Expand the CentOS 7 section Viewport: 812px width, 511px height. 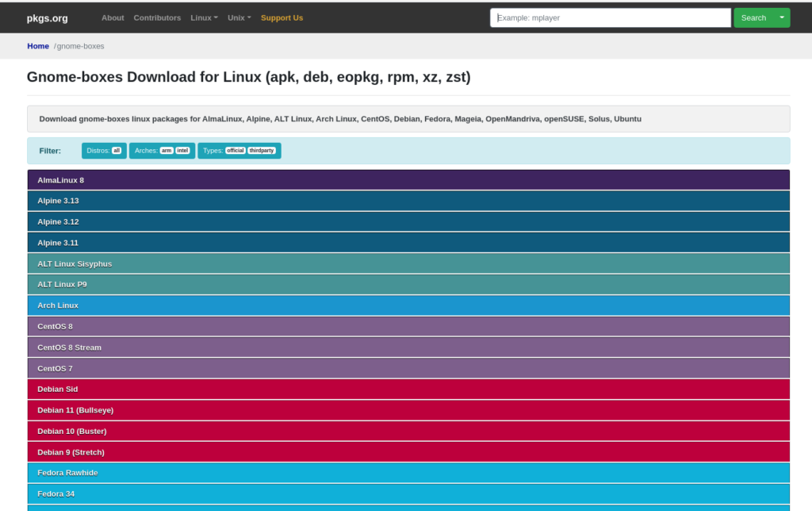tap(408, 368)
